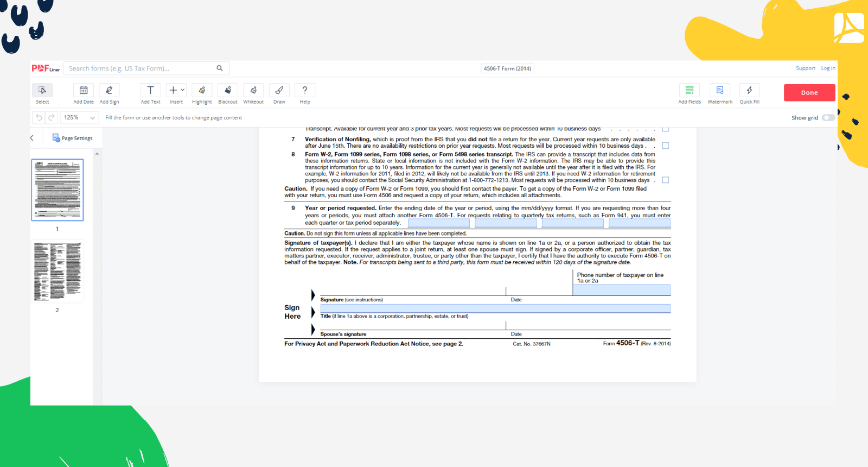Select the Highlight tool
The image size is (868, 467).
point(202,93)
